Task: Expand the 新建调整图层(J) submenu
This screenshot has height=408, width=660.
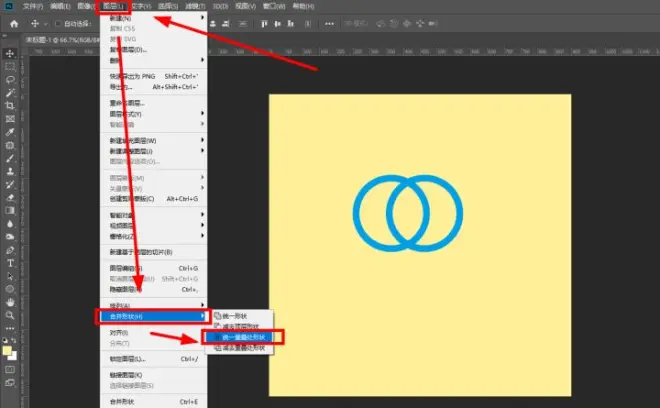Action: coord(154,151)
